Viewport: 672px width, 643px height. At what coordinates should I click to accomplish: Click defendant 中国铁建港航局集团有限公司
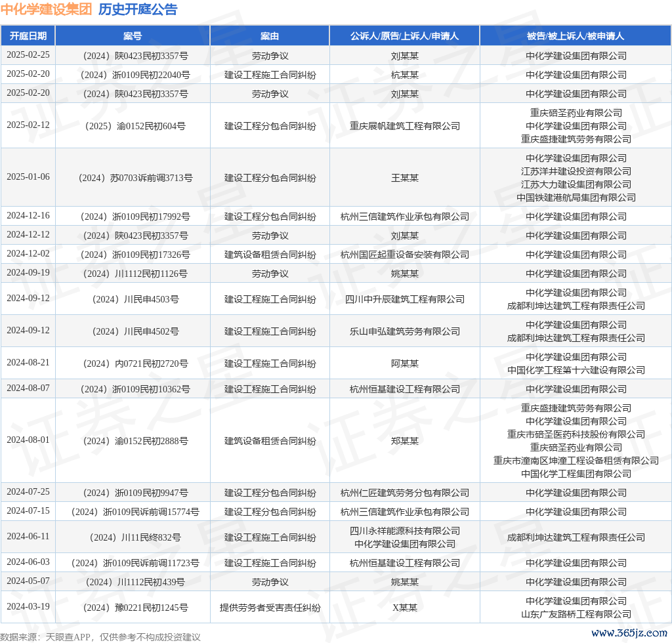click(576, 197)
